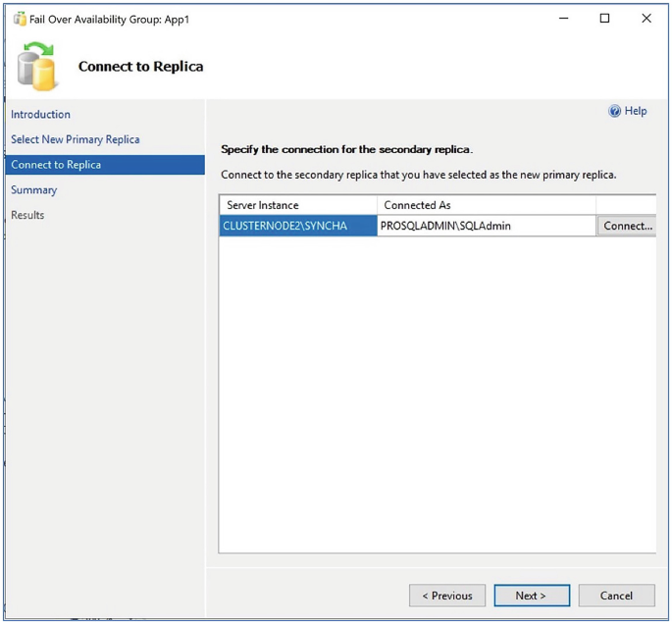Go back with the Previous button

[446, 596]
